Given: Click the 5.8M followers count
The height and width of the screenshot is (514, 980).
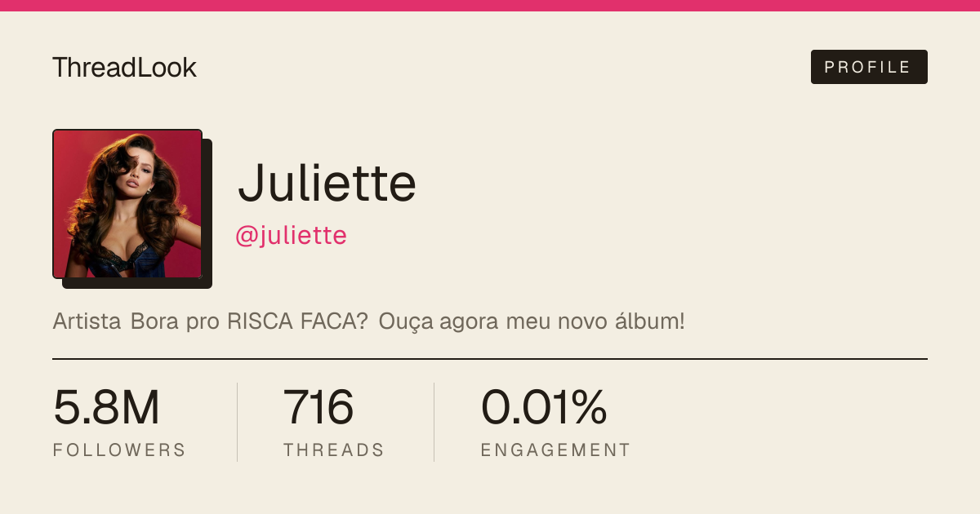Looking at the screenshot, I should point(106,407).
